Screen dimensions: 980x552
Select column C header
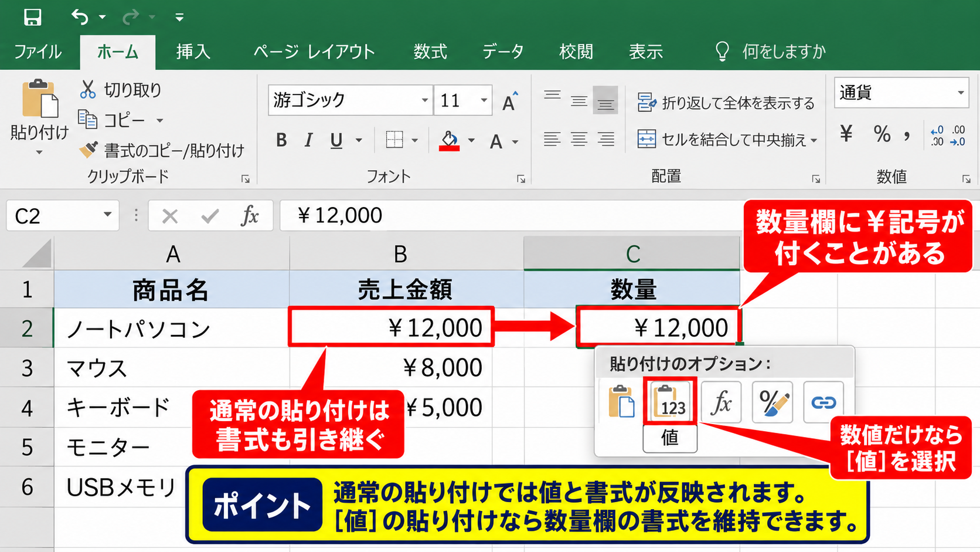pyautogui.click(x=632, y=254)
